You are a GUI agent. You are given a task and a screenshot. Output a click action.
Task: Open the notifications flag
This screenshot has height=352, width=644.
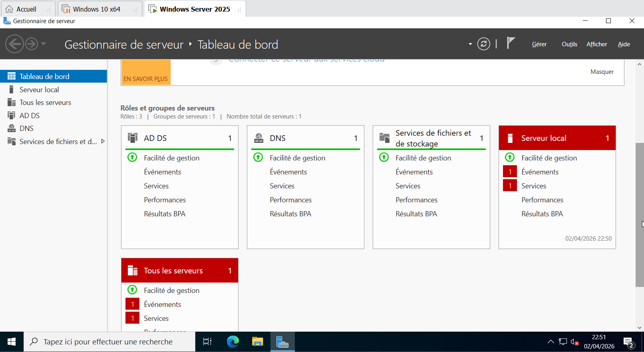click(511, 43)
